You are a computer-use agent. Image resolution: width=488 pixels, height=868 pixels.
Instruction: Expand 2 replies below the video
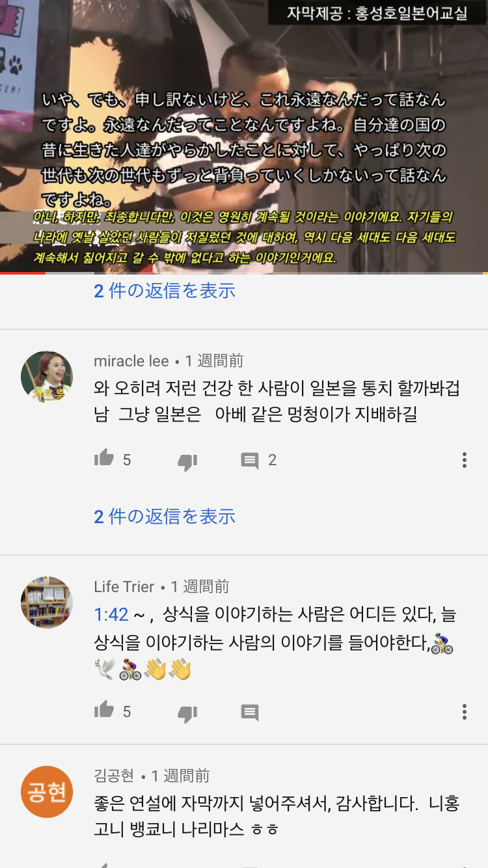[165, 291]
